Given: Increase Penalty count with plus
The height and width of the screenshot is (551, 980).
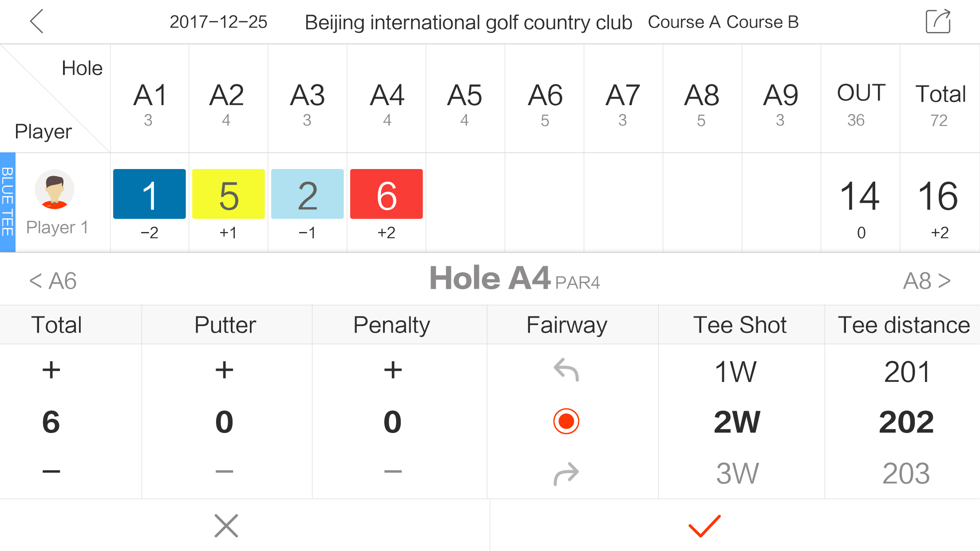Looking at the screenshot, I should tap(393, 370).
